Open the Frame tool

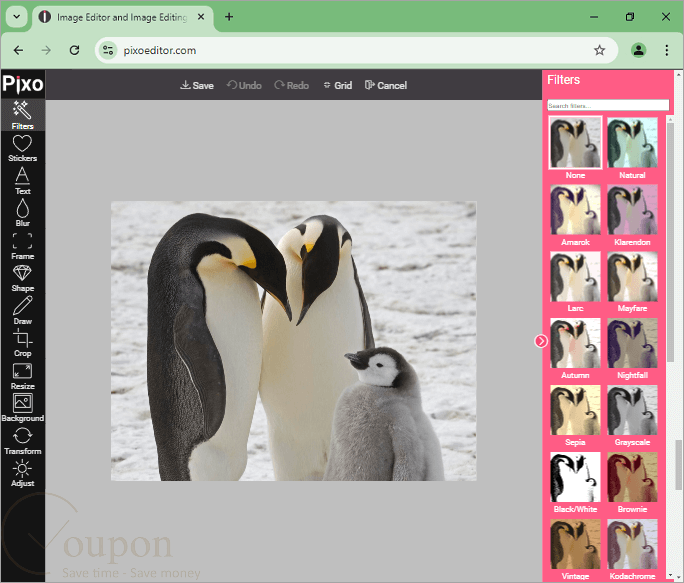[22, 246]
